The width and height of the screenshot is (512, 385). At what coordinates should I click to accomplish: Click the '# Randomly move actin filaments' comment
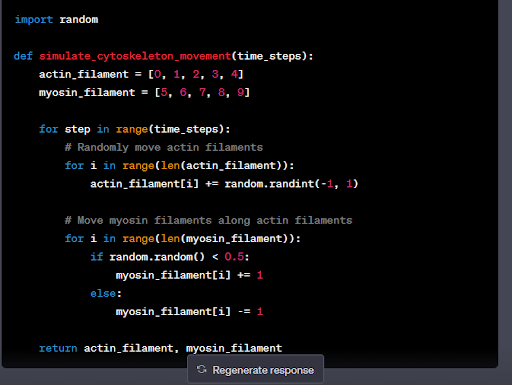pos(164,147)
